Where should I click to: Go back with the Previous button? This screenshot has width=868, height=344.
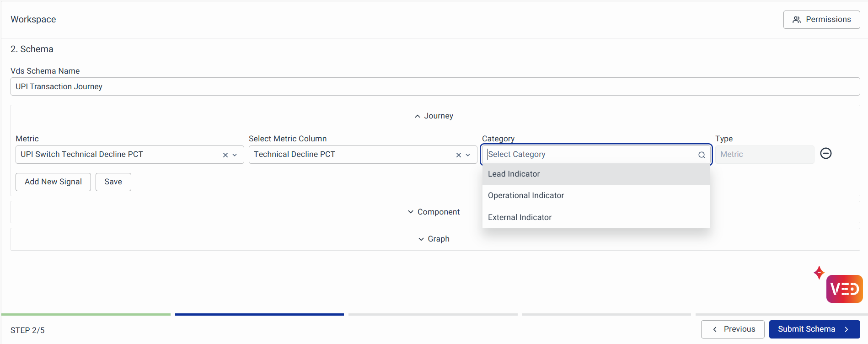(x=732, y=329)
